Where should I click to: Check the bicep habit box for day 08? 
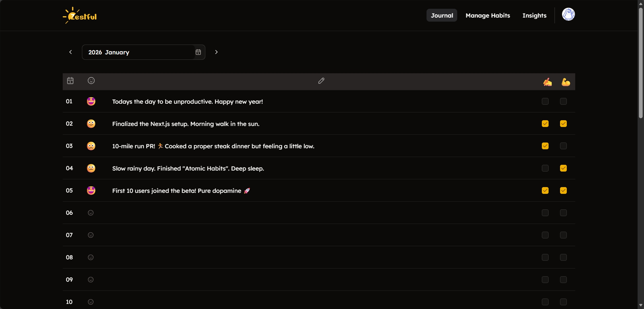[563, 257]
